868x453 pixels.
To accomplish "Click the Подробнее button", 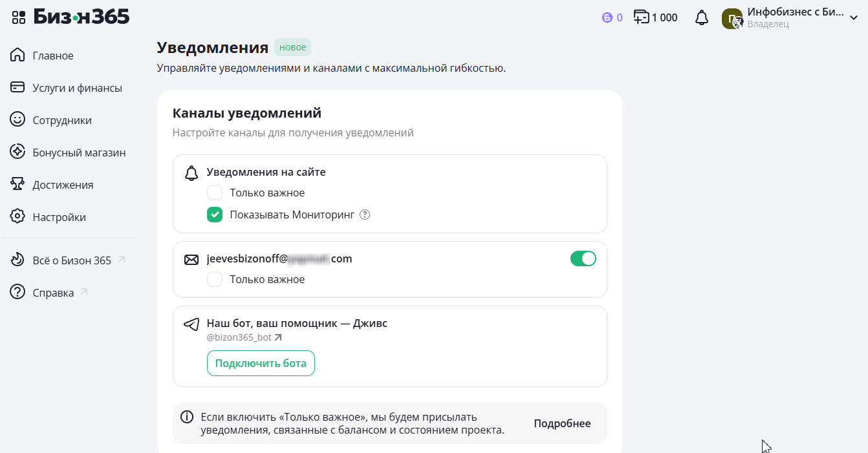I will (x=562, y=423).
